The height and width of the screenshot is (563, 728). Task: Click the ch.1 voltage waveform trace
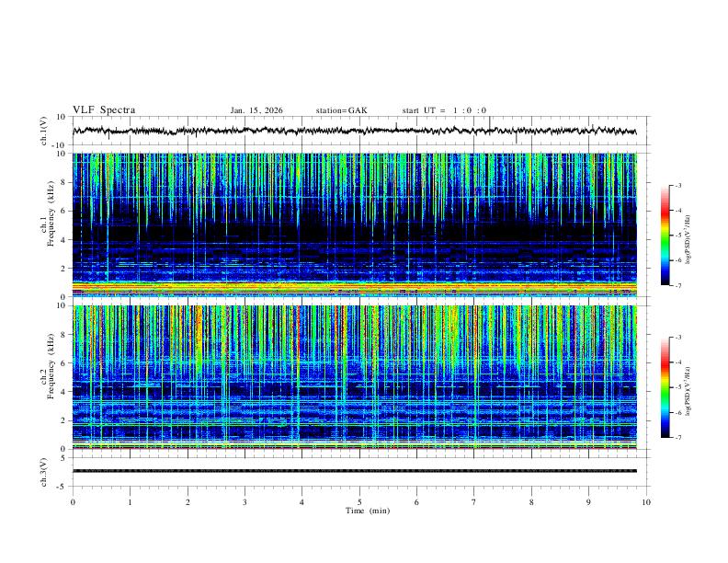[354, 131]
